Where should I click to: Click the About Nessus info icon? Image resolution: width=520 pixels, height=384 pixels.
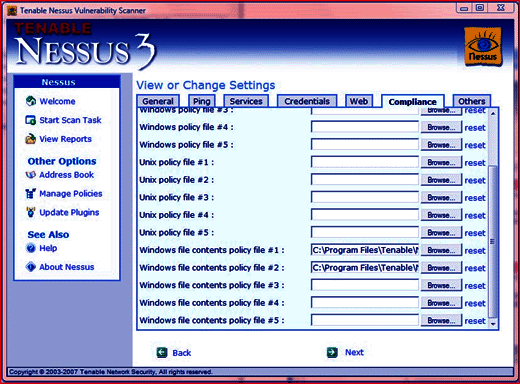pos(31,267)
